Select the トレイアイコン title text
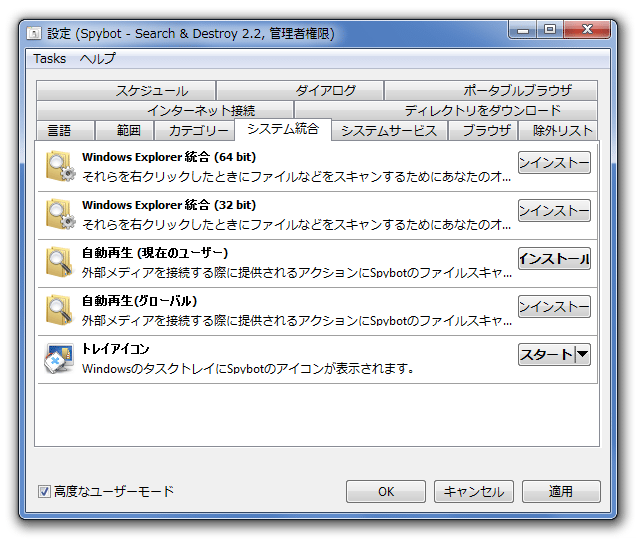Viewport: 639px width, 542px height. [115, 349]
